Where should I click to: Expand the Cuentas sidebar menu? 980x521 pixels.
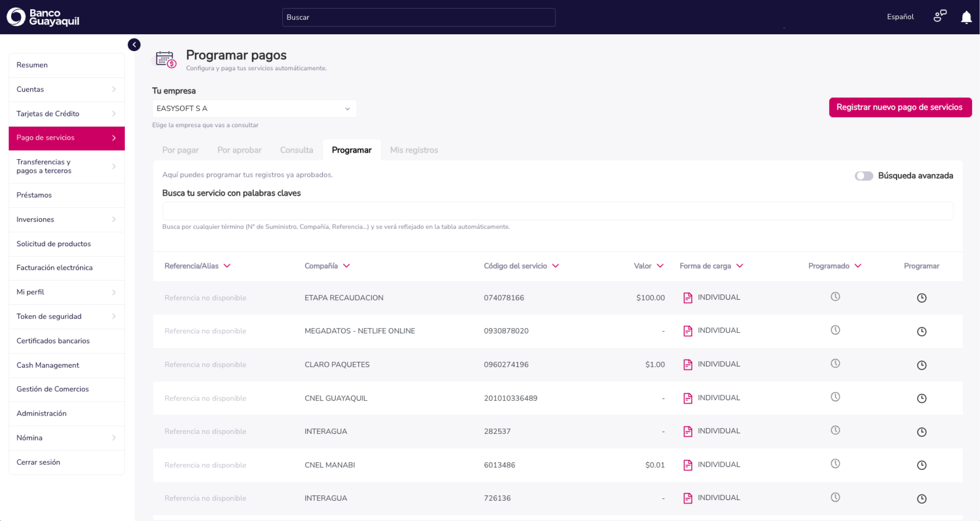[67, 89]
